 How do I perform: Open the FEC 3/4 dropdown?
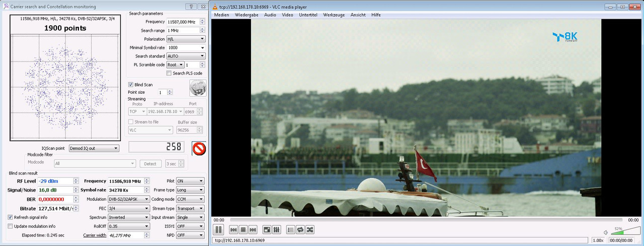point(129,208)
